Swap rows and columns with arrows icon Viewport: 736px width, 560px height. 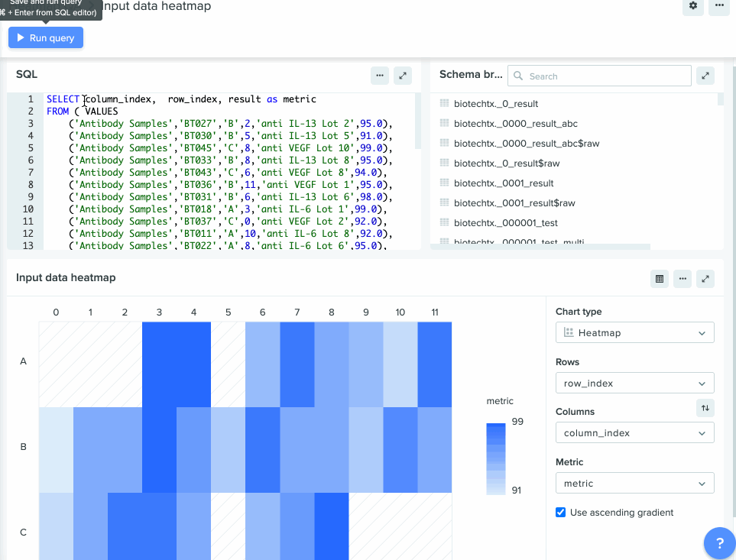[x=705, y=408]
